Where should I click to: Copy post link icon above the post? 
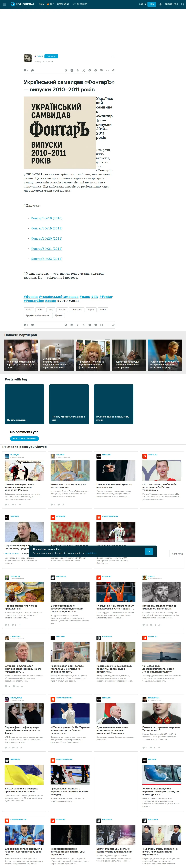pyautogui.click(x=113, y=70)
